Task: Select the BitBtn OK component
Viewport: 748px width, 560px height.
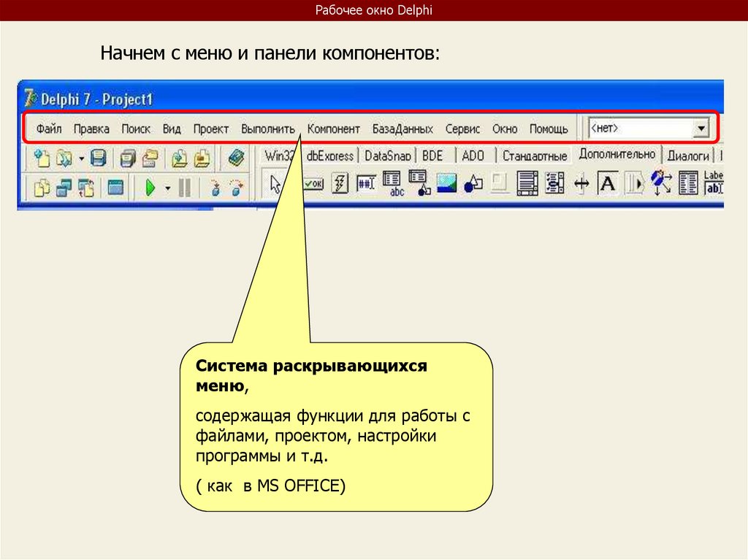Action: pyautogui.click(x=313, y=184)
